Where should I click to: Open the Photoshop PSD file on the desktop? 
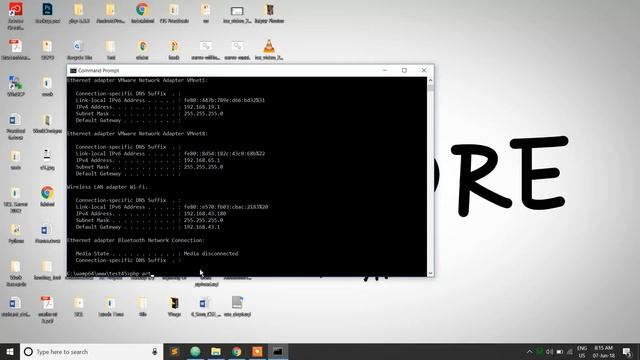[x=47, y=9]
